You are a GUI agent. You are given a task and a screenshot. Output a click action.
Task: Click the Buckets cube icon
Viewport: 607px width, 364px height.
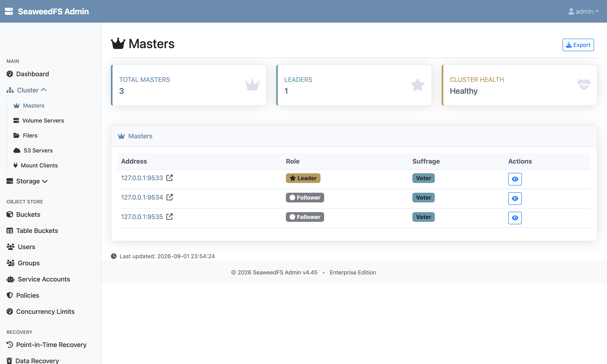pos(10,214)
